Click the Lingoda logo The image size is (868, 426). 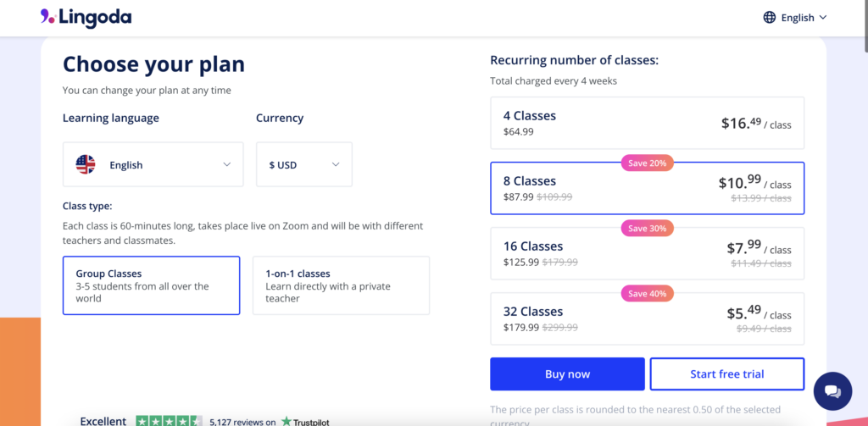click(86, 17)
